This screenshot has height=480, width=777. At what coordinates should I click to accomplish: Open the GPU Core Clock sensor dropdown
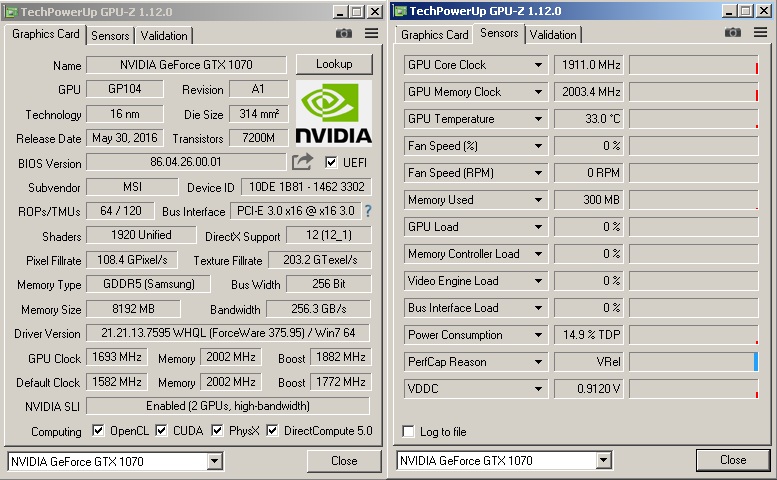point(538,65)
